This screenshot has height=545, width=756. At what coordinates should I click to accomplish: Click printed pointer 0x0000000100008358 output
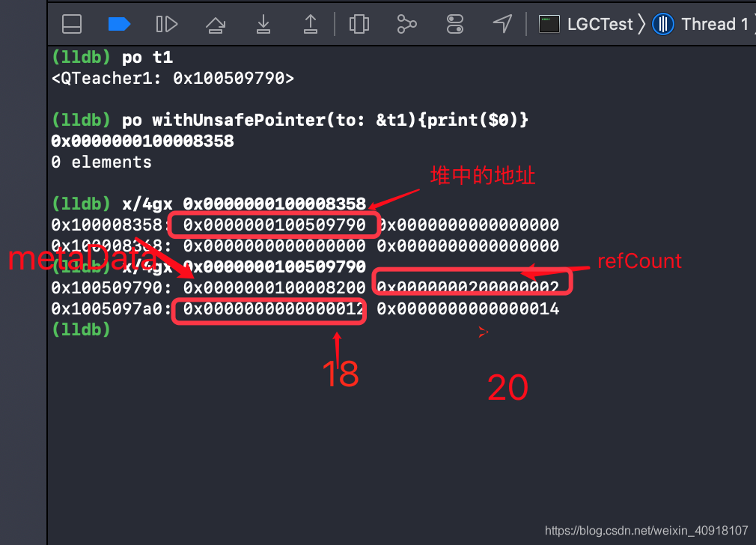coord(142,141)
